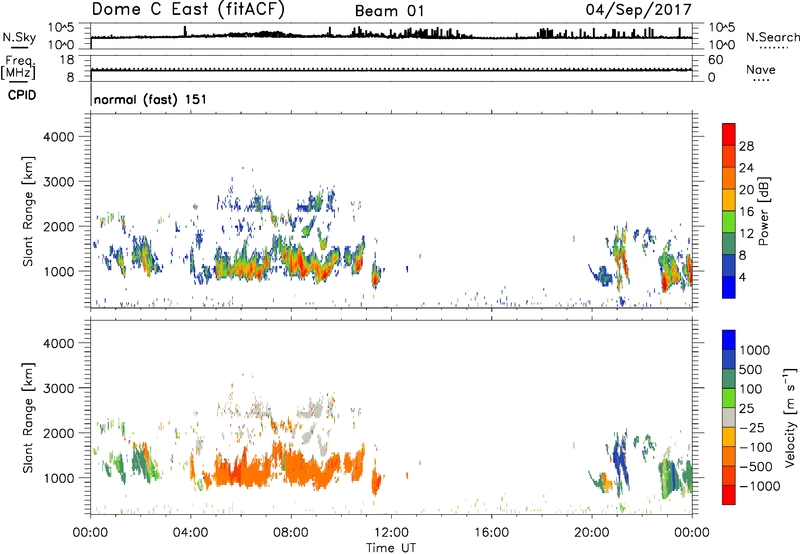Click the '3000' tick of the velocity panel
Image resolution: width=800 pixels, height=554 pixels.
pyautogui.click(x=58, y=388)
